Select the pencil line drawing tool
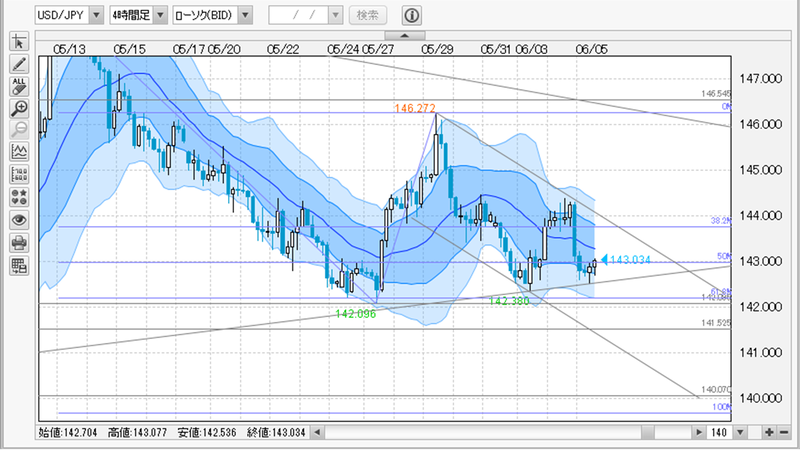This screenshot has width=800, height=450. click(x=18, y=64)
